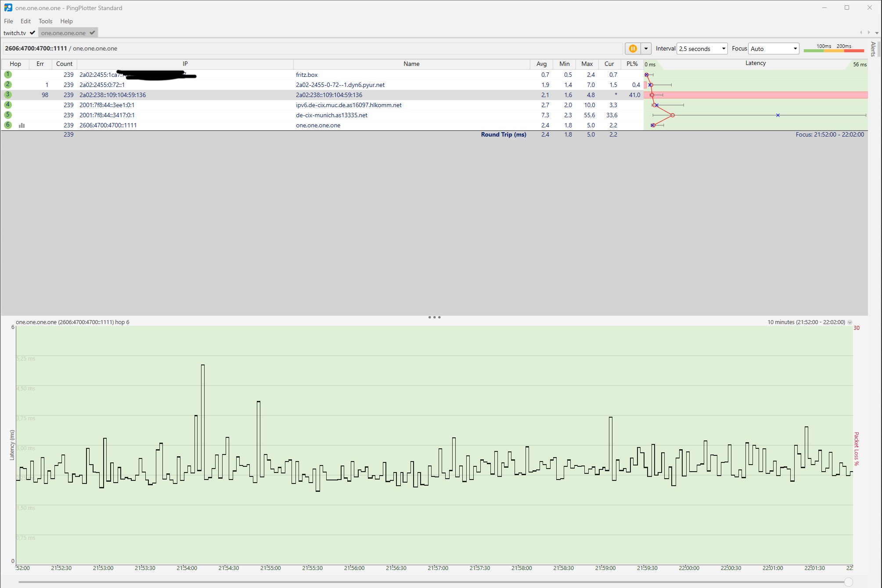Click the latency 100ms 200ms color scale
This screenshot has height=588, width=882.
tap(833, 49)
